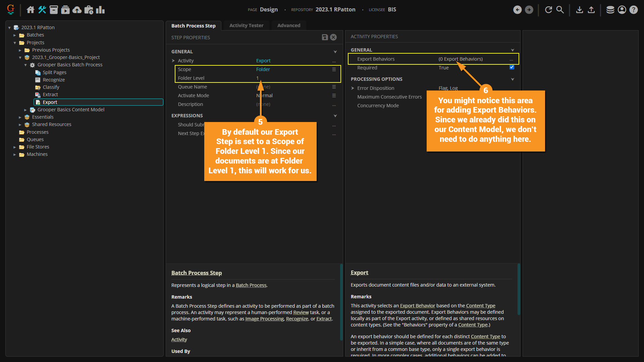This screenshot has height=362, width=644.
Task: Select the Extract step in tree
Action: 50,95
